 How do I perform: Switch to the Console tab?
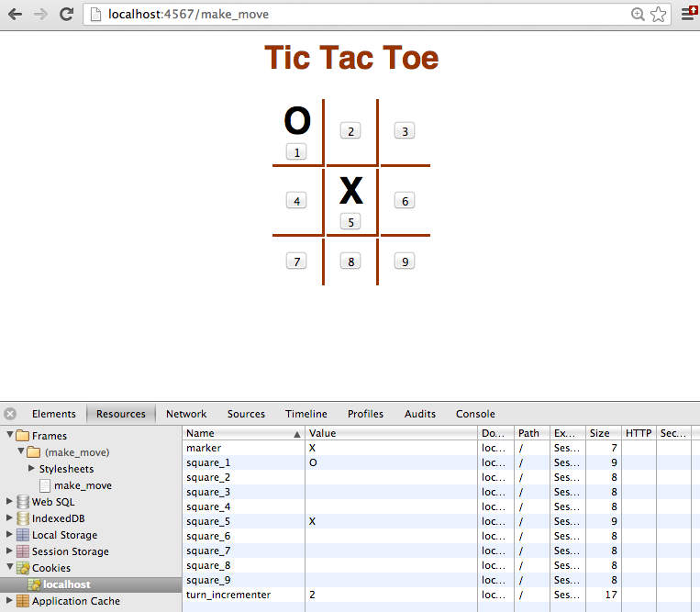pos(475,414)
